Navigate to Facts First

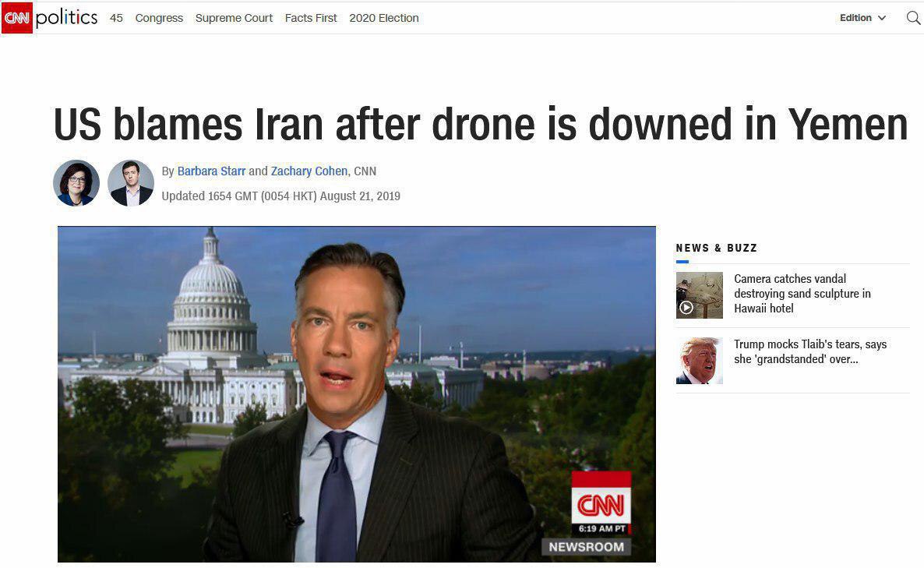pyautogui.click(x=311, y=18)
